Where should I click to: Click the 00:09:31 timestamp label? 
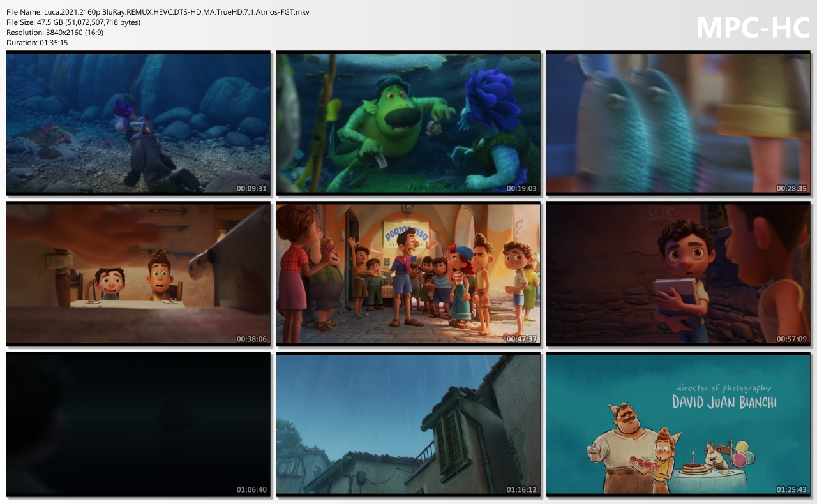251,189
